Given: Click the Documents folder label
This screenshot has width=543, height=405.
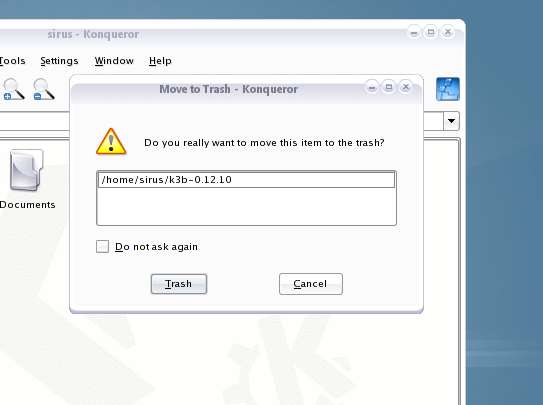Looking at the screenshot, I should pos(27,205).
